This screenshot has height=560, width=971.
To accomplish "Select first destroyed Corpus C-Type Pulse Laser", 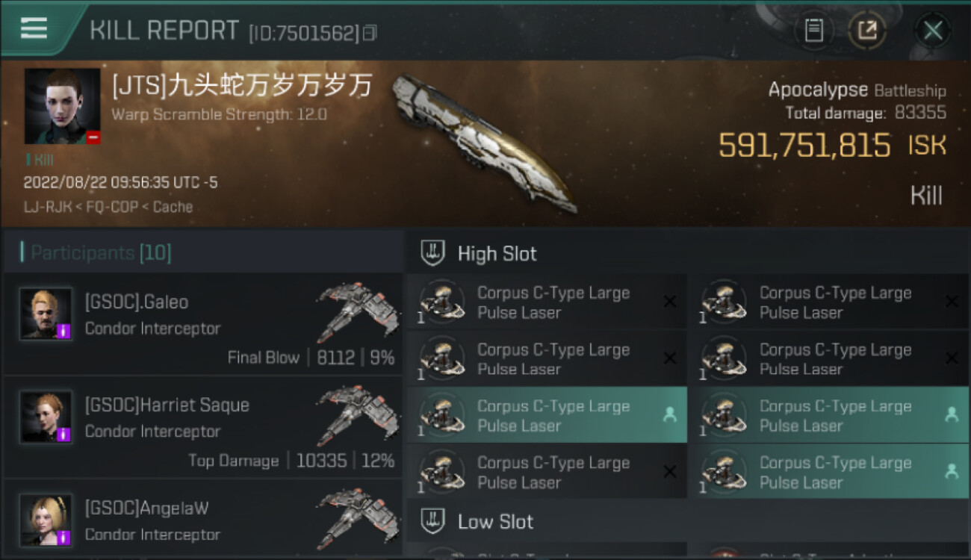I will click(547, 302).
